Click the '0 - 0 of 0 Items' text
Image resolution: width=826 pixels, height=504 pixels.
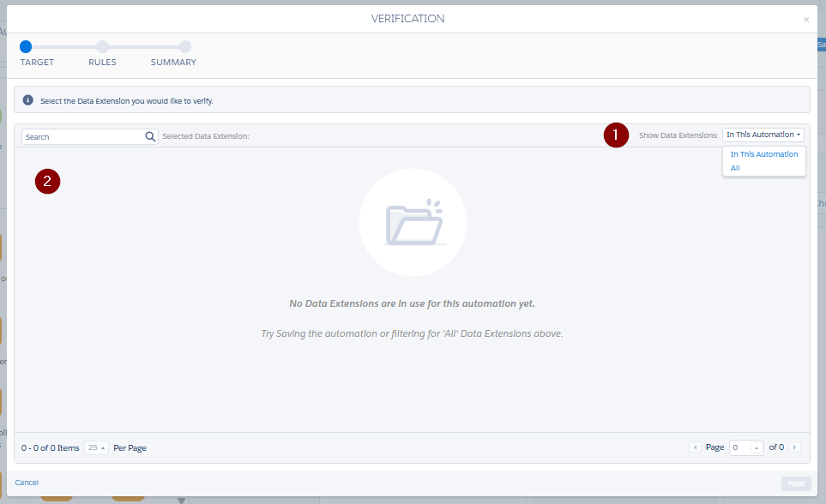tap(50, 447)
